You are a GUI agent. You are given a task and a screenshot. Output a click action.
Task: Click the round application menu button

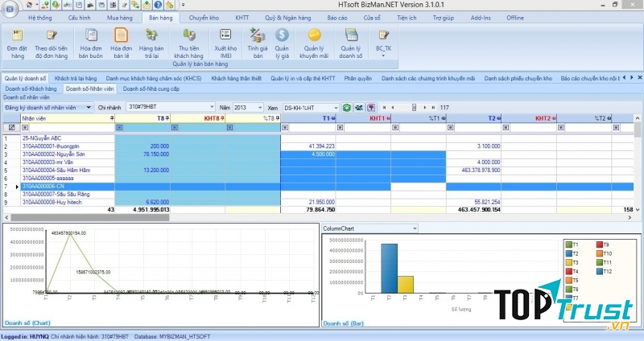(x=10, y=8)
